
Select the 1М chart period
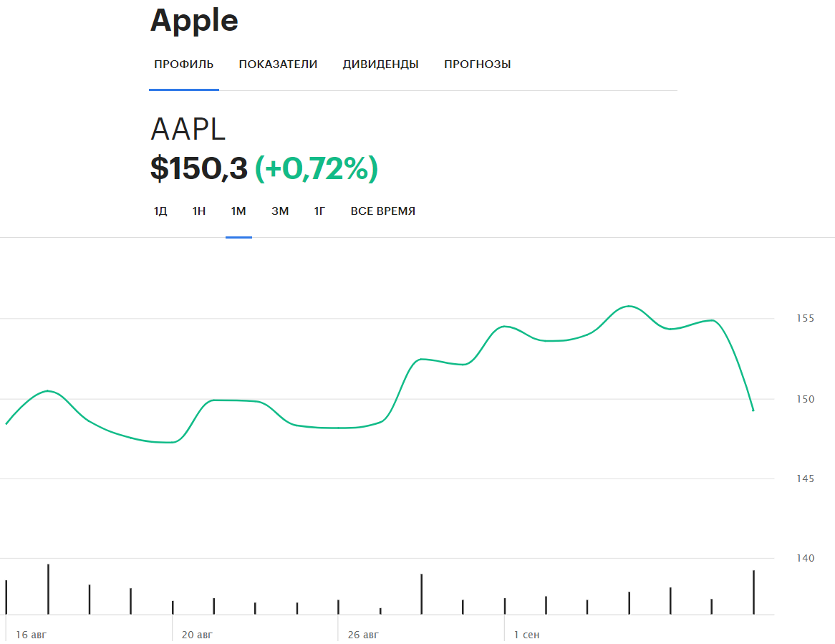238,211
